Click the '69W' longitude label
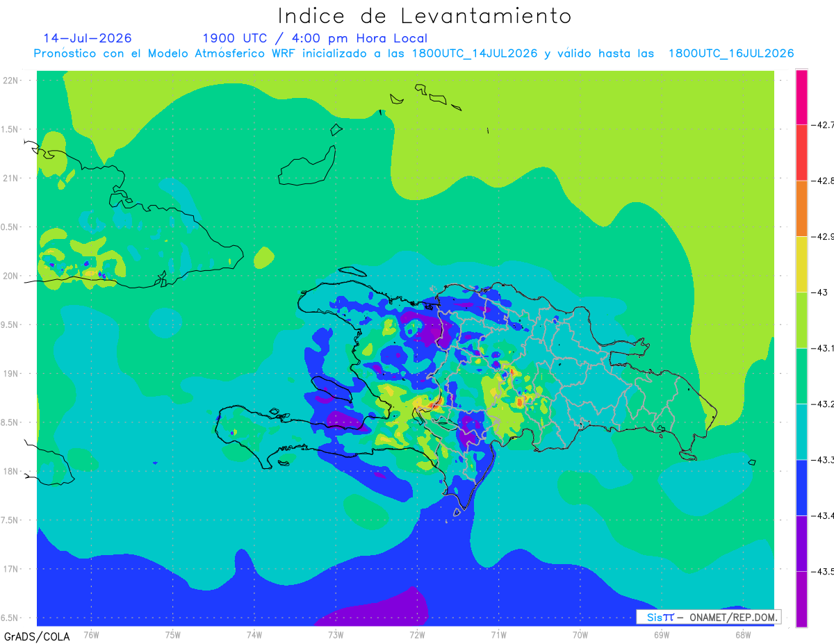The width and height of the screenshot is (834, 644). pyautogui.click(x=661, y=634)
